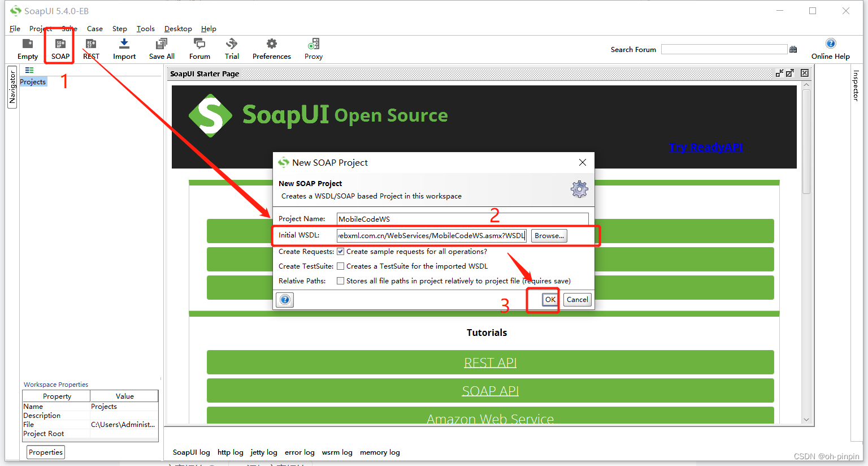The width and height of the screenshot is (868, 466).
Task: Create a new SOAP project from the toolbar
Action: (59, 49)
